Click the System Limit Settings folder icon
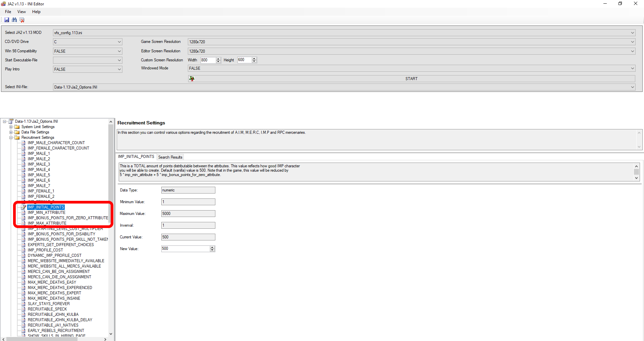Image resolution: width=644 pixels, height=341 pixels. 17,127
